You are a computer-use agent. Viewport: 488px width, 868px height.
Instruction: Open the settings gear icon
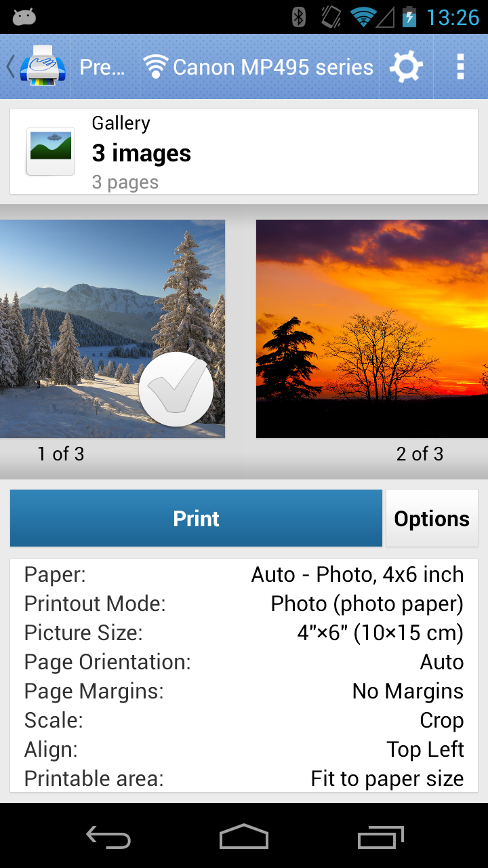pyautogui.click(x=406, y=66)
